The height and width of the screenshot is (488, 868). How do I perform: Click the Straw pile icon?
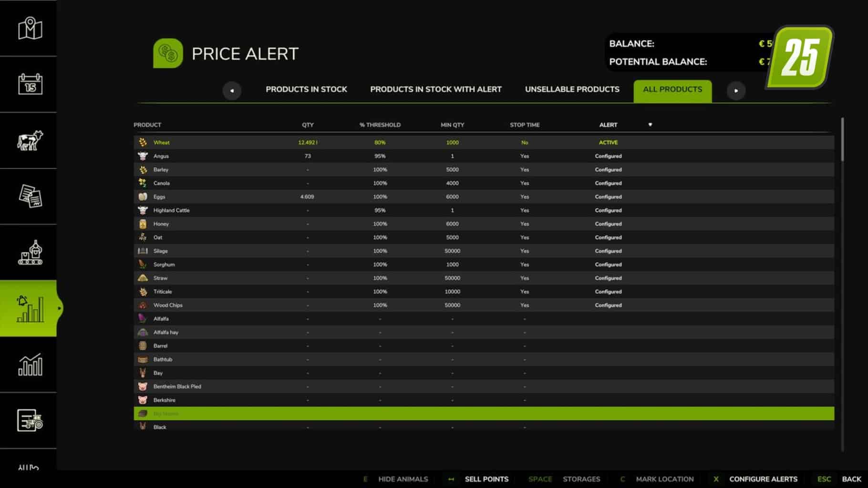[x=143, y=278]
